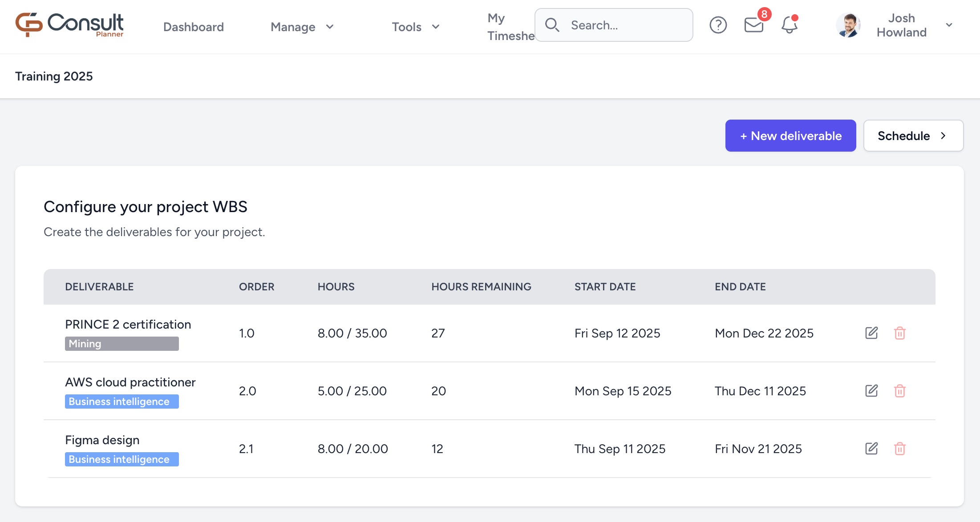Show notifications from the bell icon
This screenshot has width=980, height=522.
789,25
